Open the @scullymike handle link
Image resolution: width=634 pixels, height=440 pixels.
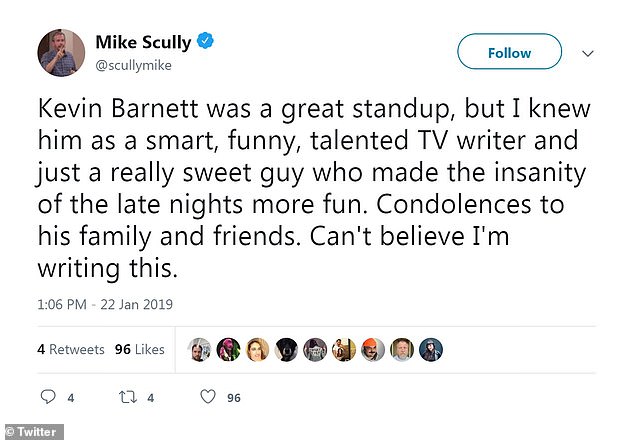click(133, 66)
